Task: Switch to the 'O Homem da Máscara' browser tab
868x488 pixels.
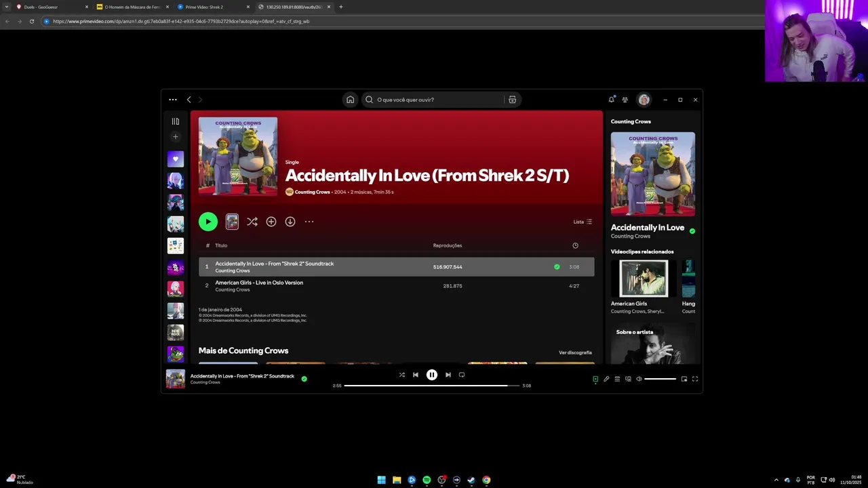Action: [133, 7]
